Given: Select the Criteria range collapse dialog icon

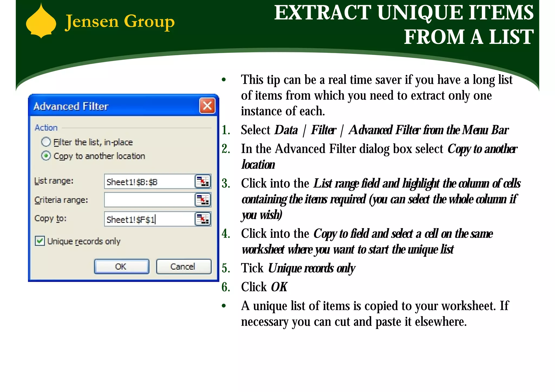Looking at the screenshot, I should point(203,200).
